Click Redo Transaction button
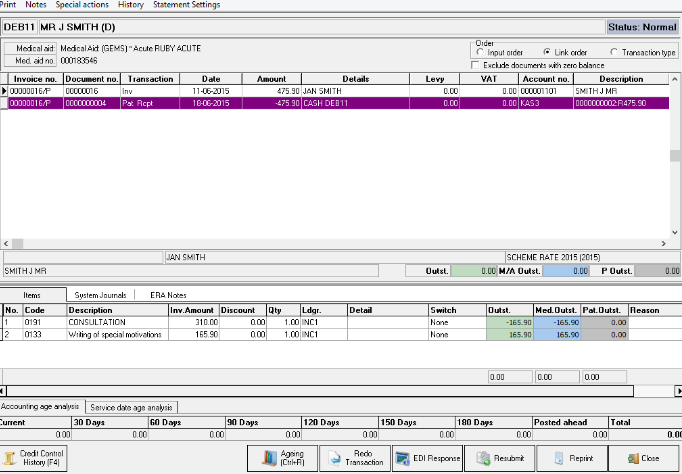 tap(355, 458)
